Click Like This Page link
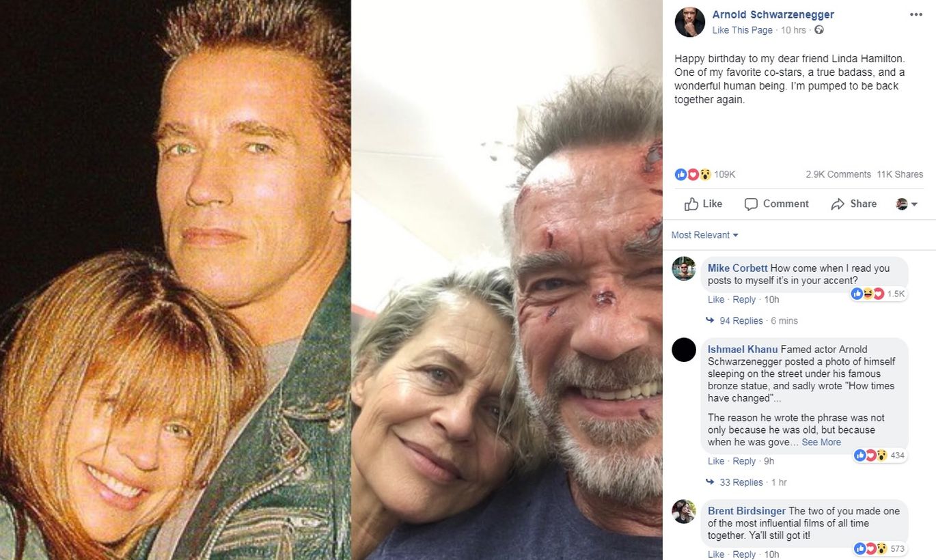The width and height of the screenshot is (936, 560). click(742, 30)
